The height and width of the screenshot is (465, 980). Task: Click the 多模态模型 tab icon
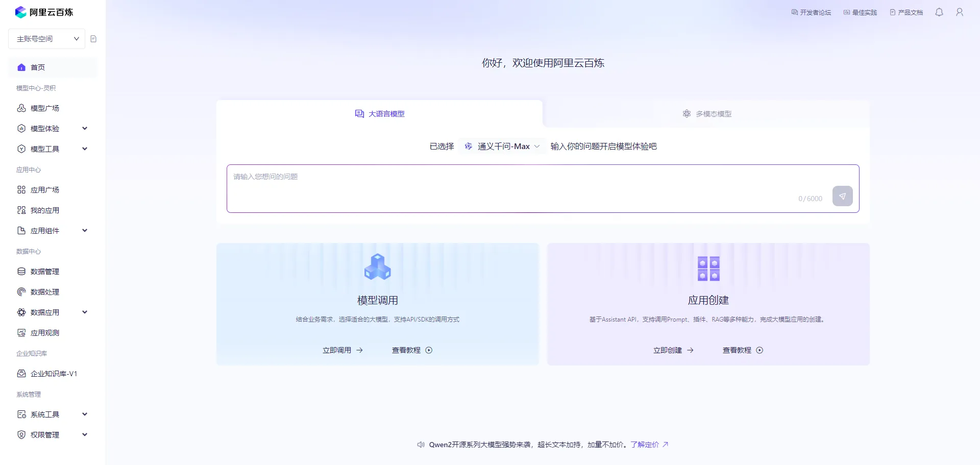[x=687, y=114]
